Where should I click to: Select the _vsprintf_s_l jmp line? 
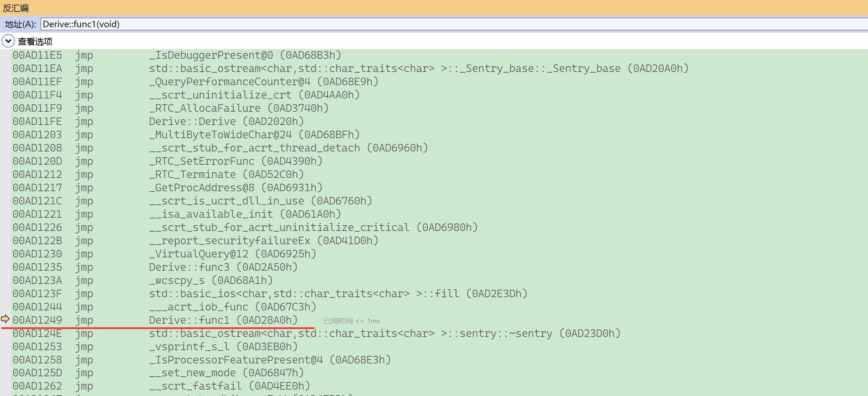tap(223, 347)
